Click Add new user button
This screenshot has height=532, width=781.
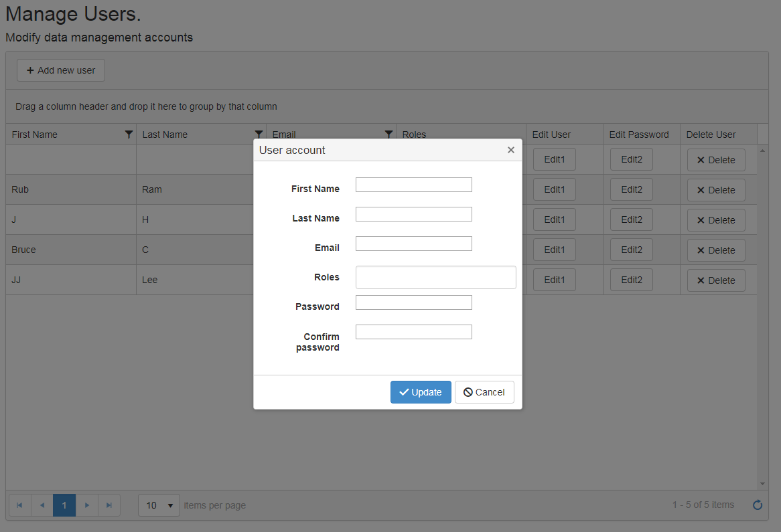pyautogui.click(x=61, y=70)
